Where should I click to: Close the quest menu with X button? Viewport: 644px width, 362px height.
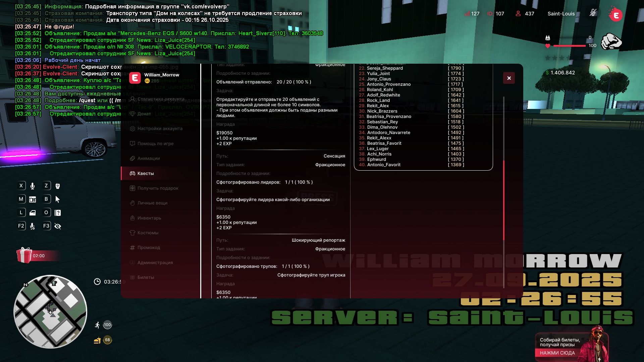[x=509, y=78]
